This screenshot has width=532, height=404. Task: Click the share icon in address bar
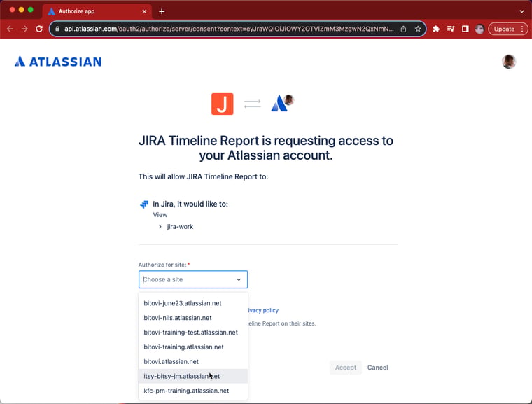pyautogui.click(x=403, y=29)
